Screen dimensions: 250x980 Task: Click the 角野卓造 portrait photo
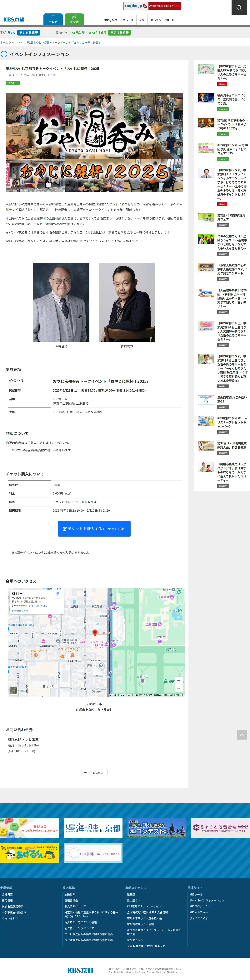click(x=61, y=302)
